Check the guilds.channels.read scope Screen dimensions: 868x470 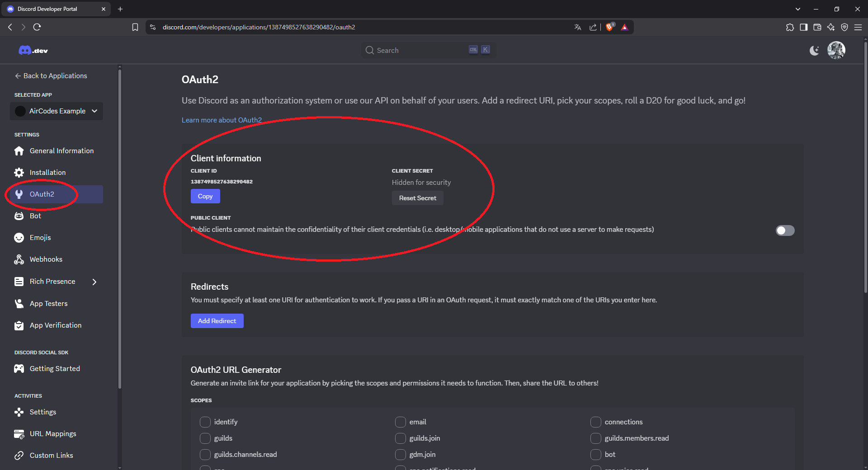tap(205, 454)
